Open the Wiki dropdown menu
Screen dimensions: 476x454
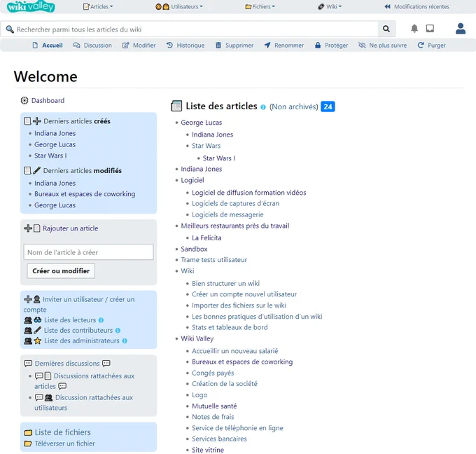pyautogui.click(x=330, y=6)
